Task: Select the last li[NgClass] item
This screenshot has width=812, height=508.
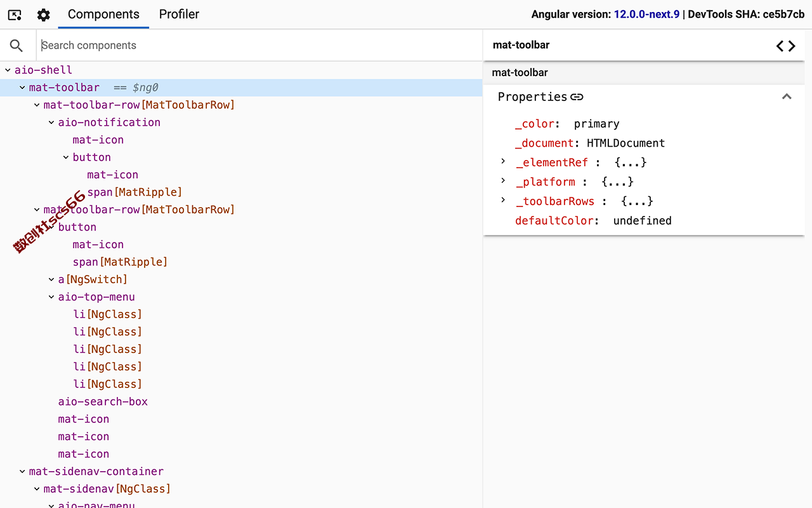Action: point(107,384)
